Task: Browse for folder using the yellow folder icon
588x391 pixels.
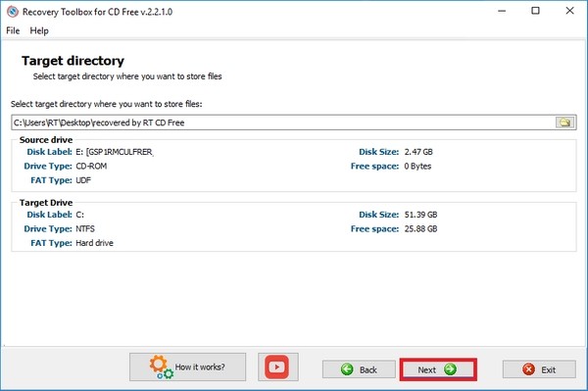Action: pos(565,122)
